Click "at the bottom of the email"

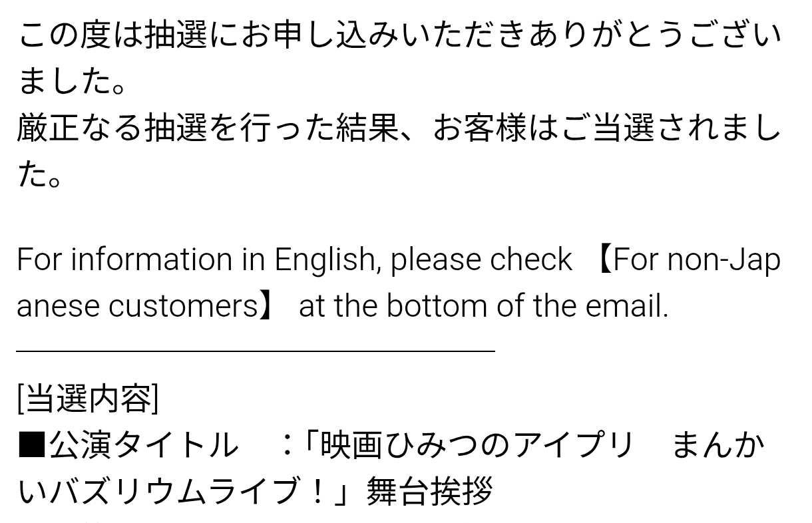483,306
